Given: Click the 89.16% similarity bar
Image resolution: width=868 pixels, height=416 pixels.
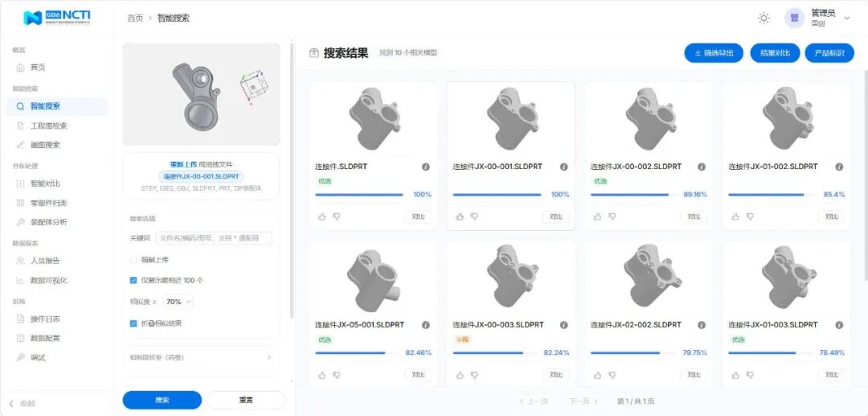Looking at the screenshot, I should point(633,195).
